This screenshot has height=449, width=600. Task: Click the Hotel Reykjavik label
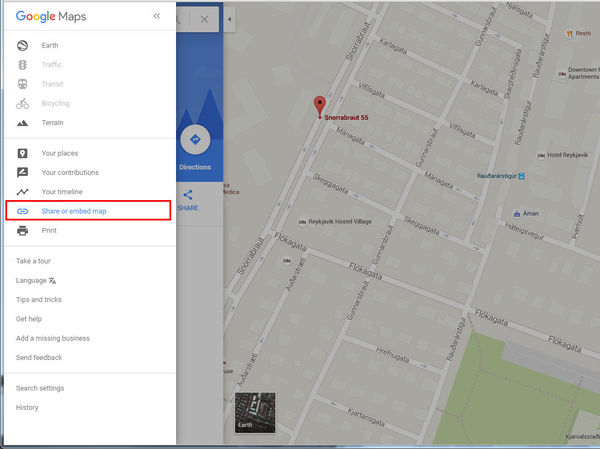coord(567,155)
